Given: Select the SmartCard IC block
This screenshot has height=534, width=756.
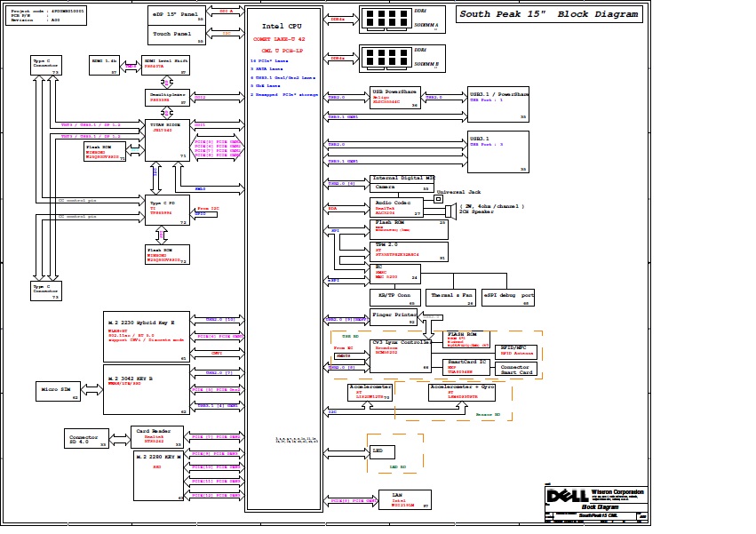Looking at the screenshot, I should [x=466, y=367].
